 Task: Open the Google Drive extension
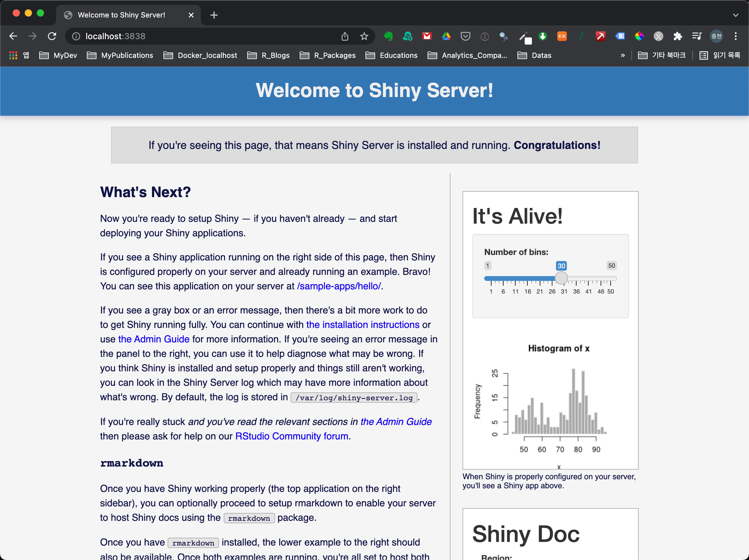(x=446, y=36)
